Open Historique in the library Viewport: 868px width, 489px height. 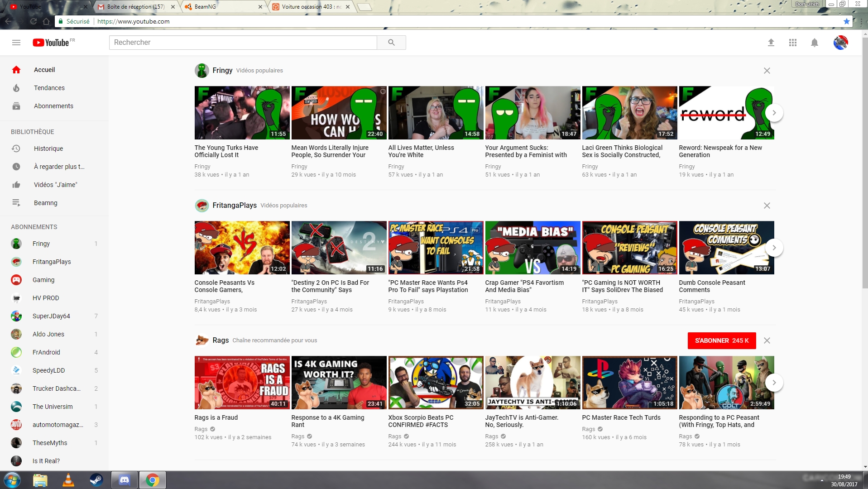click(x=54, y=149)
